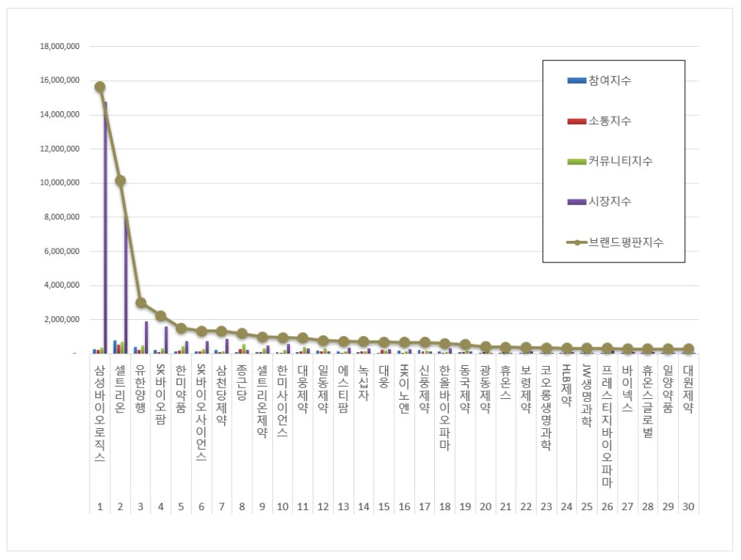The image size is (741, 560).
Task: Click the 프레스티지바이오파마 axis label
Action: (x=607, y=426)
